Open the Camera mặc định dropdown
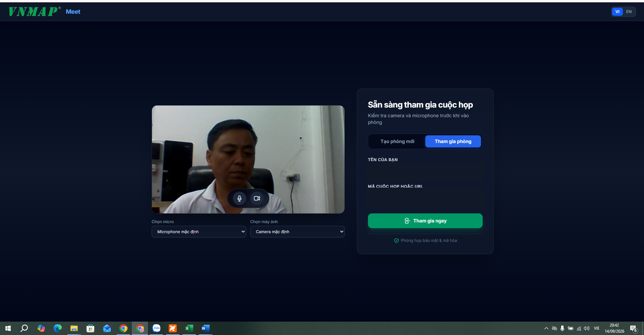 (x=298, y=232)
